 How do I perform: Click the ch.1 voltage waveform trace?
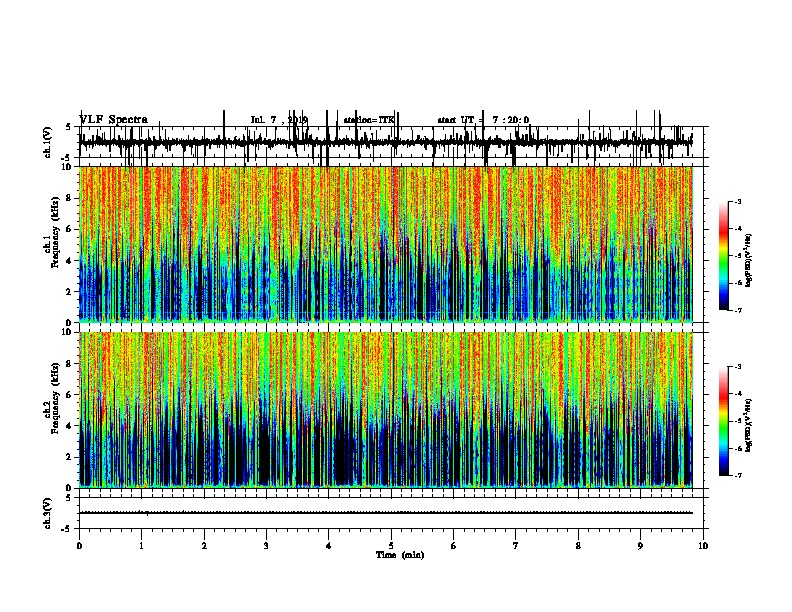pos(386,143)
